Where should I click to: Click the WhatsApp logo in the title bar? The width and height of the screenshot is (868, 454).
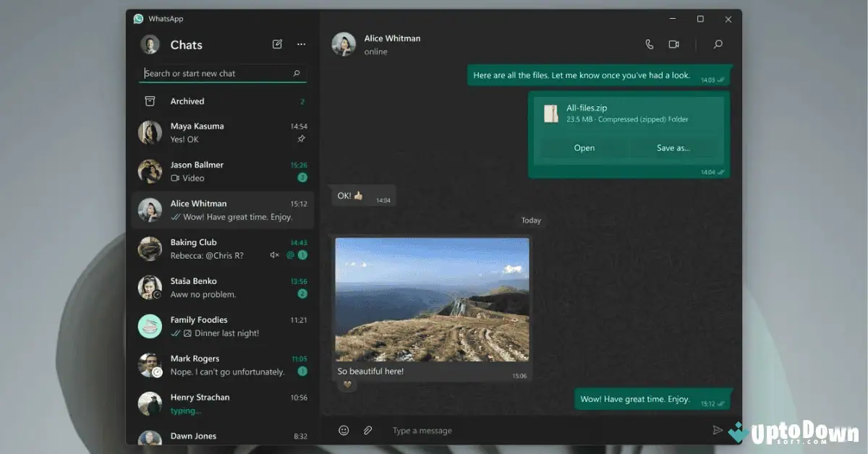click(138, 18)
